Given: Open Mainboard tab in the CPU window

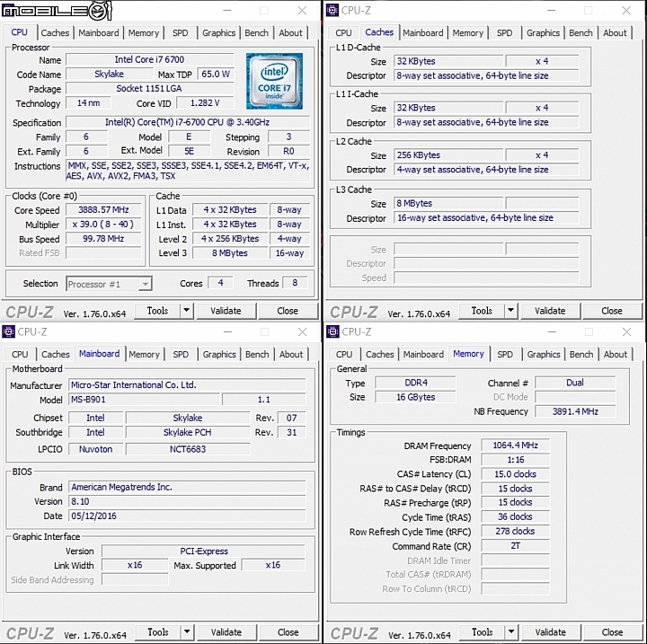Looking at the screenshot, I should 99,33.
